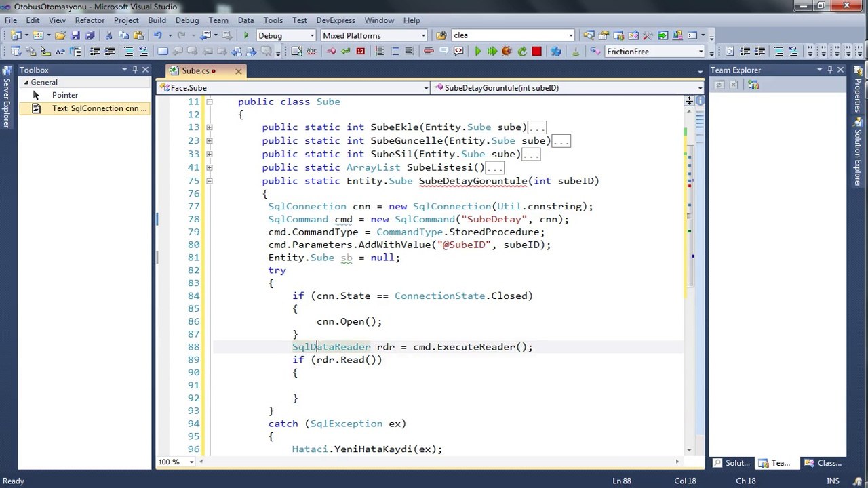Open the Debug configuration dropdown

click(x=286, y=35)
